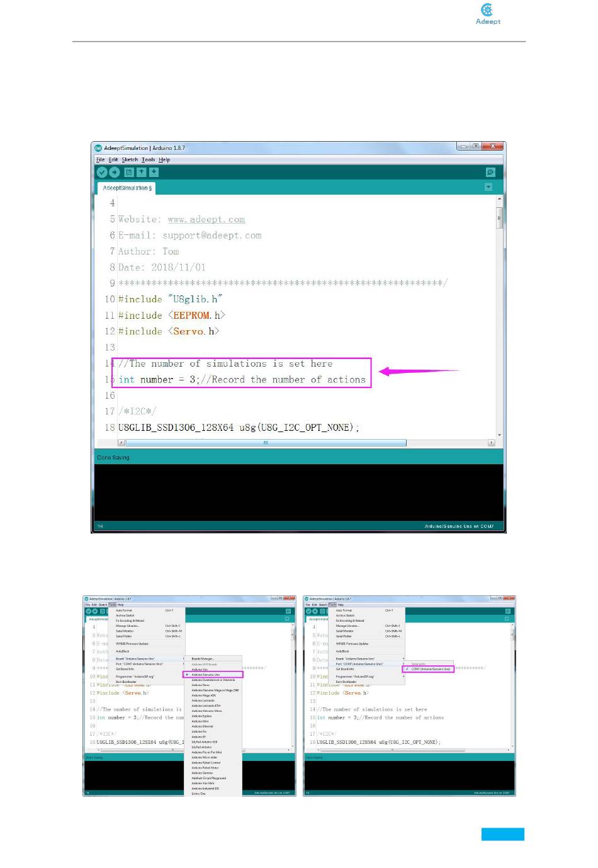The height and width of the screenshot is (868, 598).
Task: Open Help menu in large Arduino window
Action: (x=164, y=160)
